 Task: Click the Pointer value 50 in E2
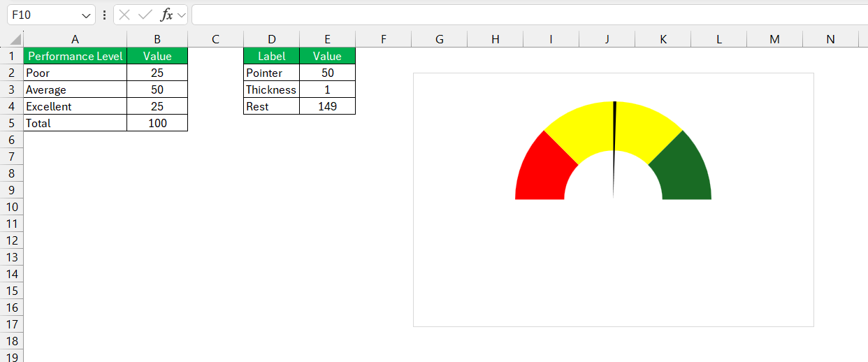[x=327, y=73]
